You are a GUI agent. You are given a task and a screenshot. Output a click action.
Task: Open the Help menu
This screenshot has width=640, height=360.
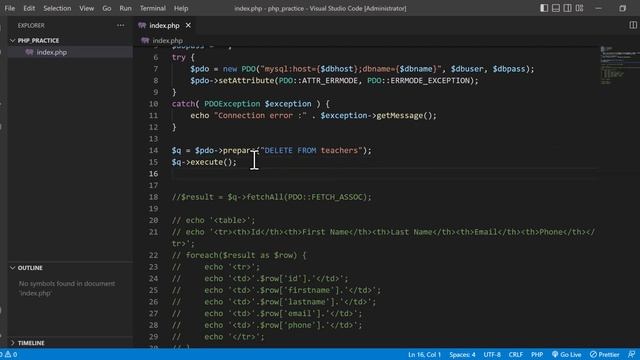click(x=181, y=8)
